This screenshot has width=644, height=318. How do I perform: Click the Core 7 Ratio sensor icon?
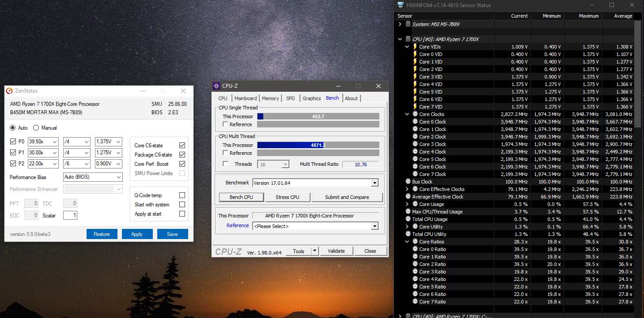click(415, 302)
